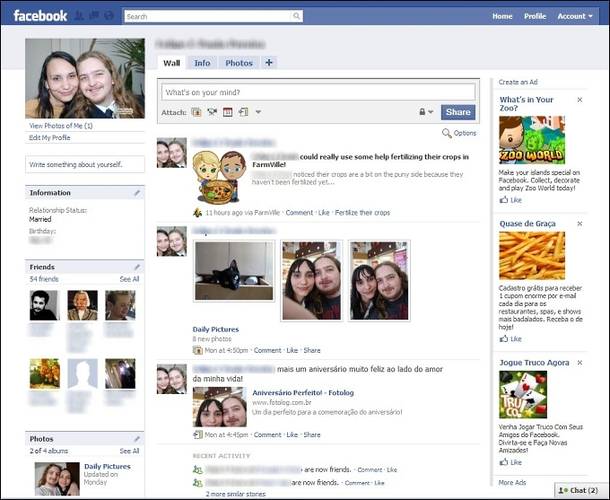Viewport: 610px width, 500px height.
Task: Open post privacy lock dropdown
Action: click(426, 112)
